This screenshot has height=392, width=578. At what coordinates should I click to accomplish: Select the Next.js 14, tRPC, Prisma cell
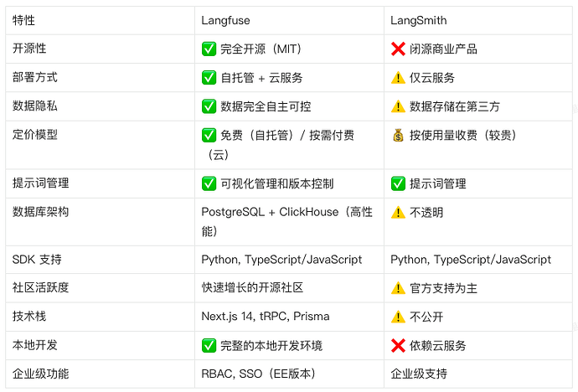(266, 317)
